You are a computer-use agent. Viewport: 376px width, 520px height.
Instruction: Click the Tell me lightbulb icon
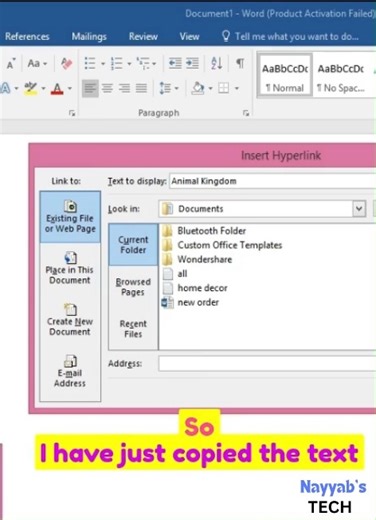point(226,36)
